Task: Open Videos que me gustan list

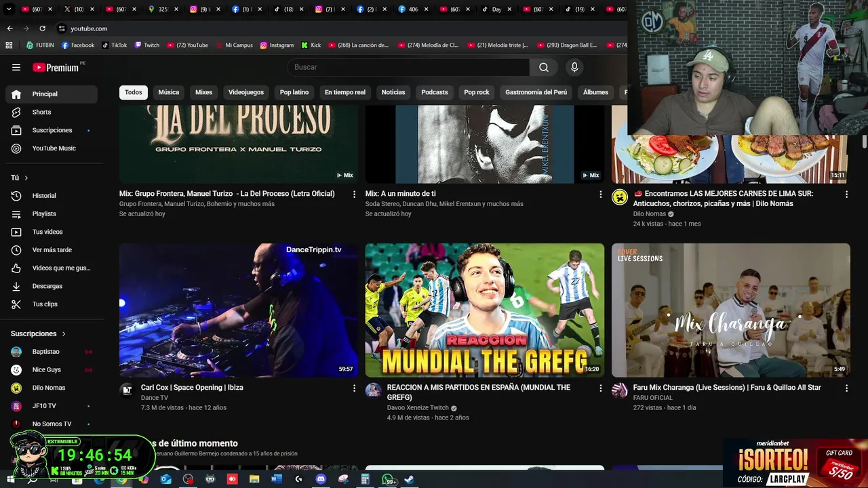Action: (x=52, y=268)
